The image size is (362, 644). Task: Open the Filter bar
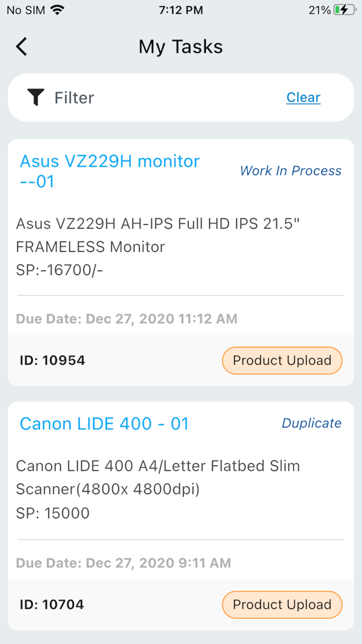click(155, 97)
